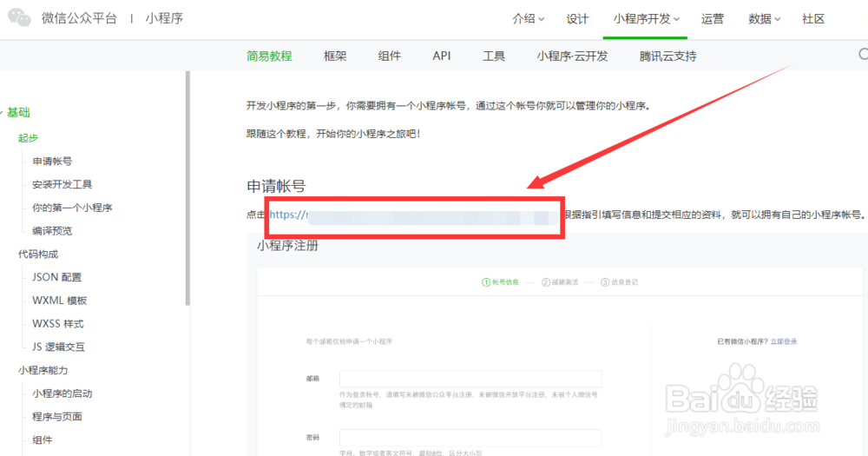Click the 立即登录 link
868x456 pixels.
pos(783,341)
